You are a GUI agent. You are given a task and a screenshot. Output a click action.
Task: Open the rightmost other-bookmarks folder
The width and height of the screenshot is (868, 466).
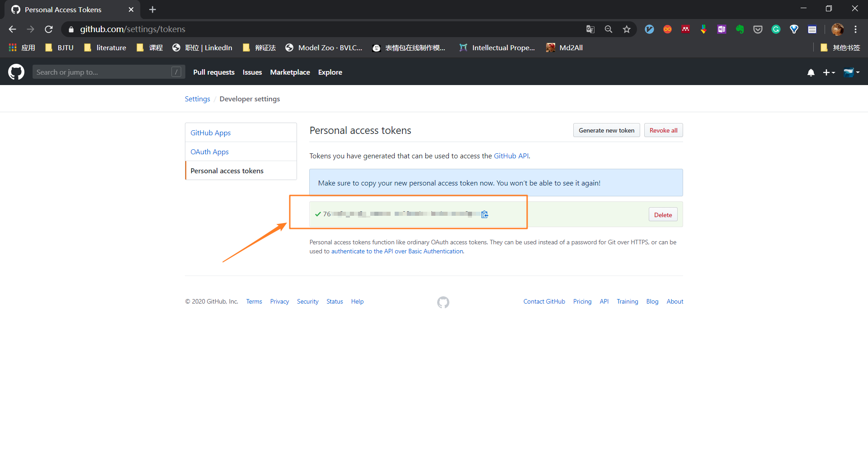840,48
